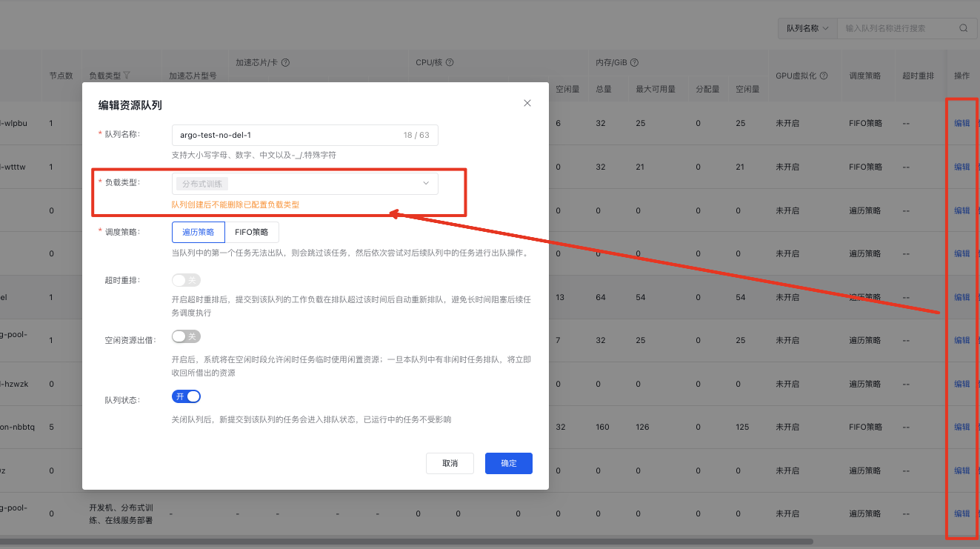Select the 遍历策略 scheduling option
Image resolution: width=980 pixels, height=549 pixels.
[x=198, y=232]
